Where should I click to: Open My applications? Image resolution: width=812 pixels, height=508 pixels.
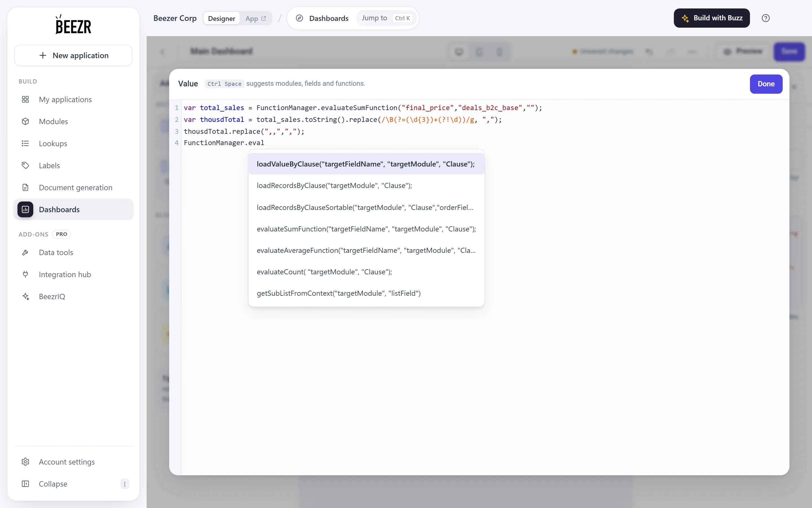point(73,99)
